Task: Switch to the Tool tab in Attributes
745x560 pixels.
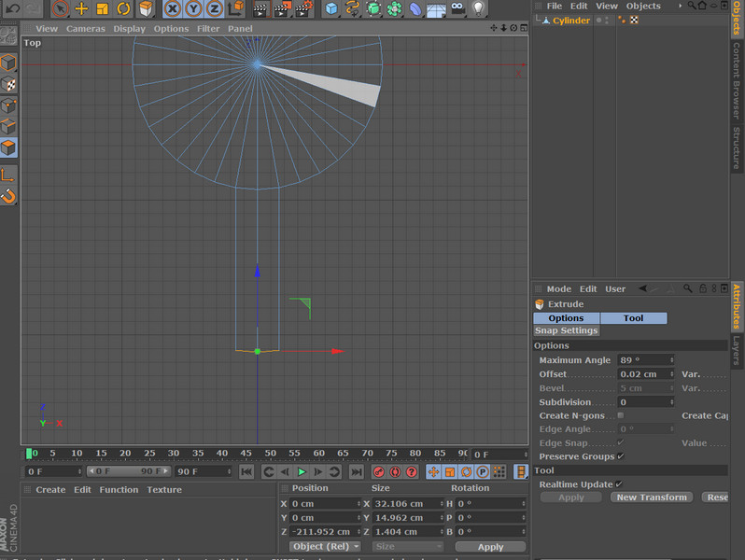Action: (x=633, y=318)
